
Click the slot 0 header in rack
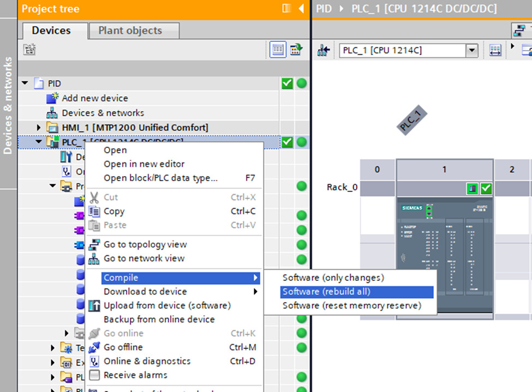[x=377, y=170]
